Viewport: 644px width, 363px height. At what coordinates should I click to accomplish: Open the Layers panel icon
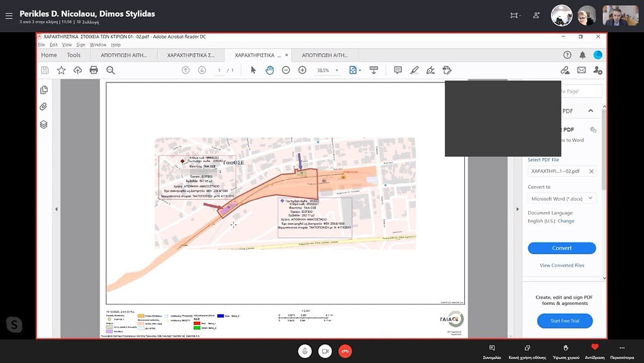[x=44, y=124]
